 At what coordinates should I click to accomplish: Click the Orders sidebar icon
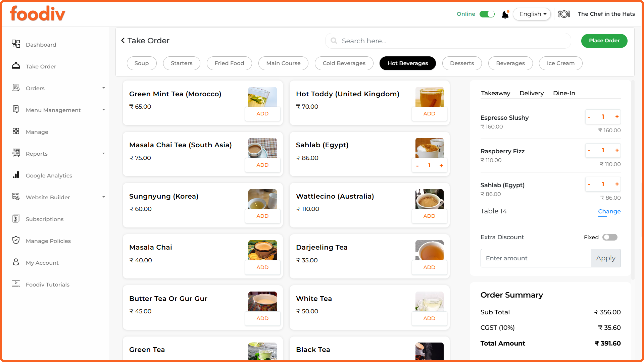coord(16,88)
